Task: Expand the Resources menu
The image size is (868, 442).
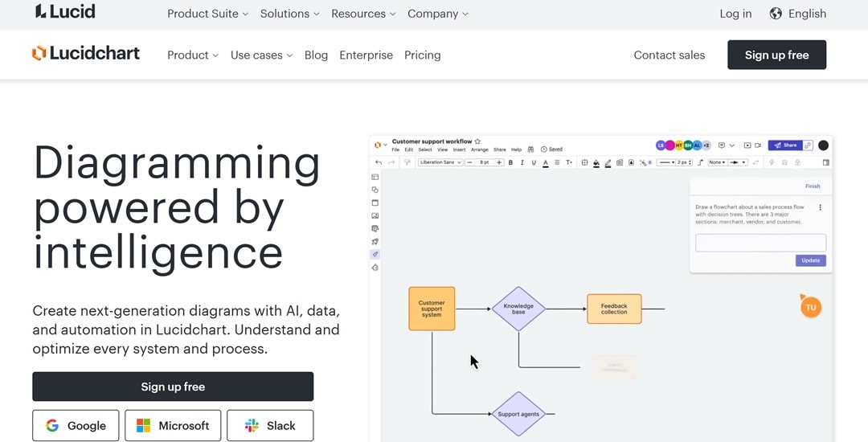Action: click(363, 14)
